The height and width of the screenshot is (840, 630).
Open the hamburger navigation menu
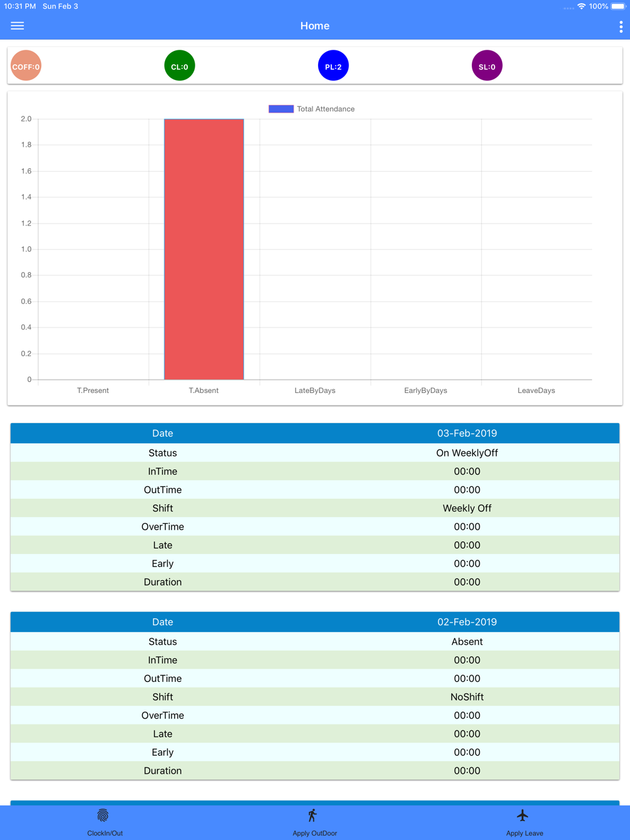(x=18, y=26)
